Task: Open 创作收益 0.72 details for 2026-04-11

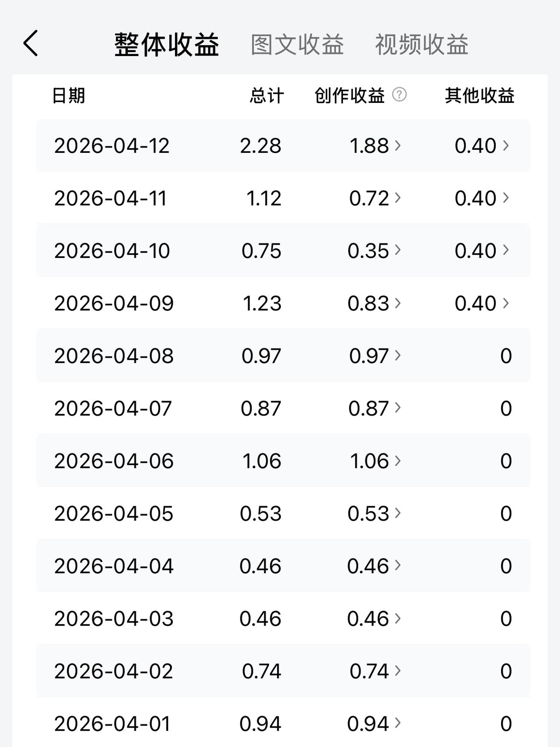Action: point(375,198)
